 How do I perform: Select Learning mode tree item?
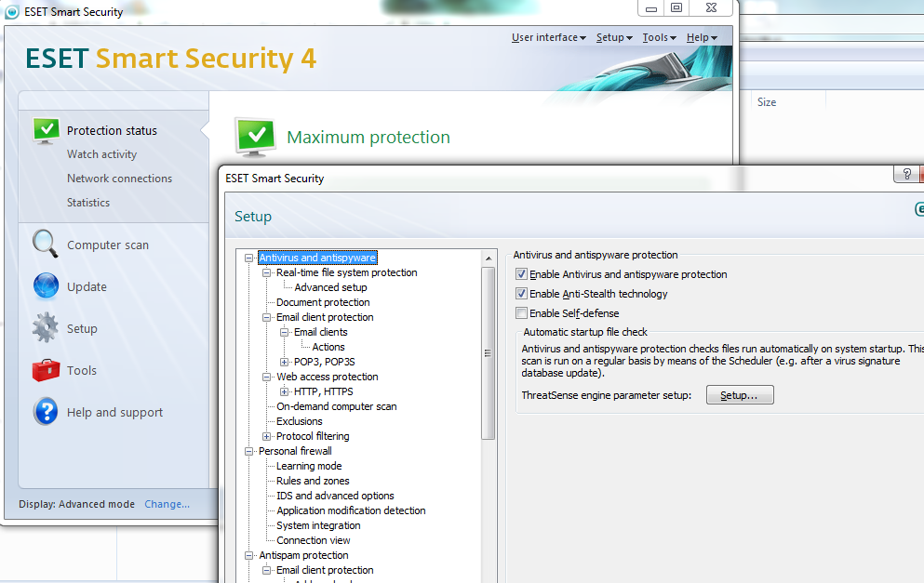[309, 466]
